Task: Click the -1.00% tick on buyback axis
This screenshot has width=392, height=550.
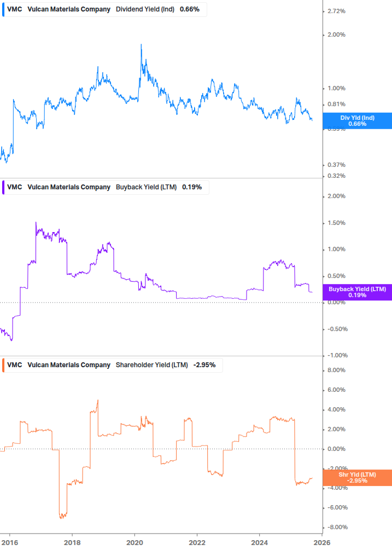Action: (x=338, y=355)
